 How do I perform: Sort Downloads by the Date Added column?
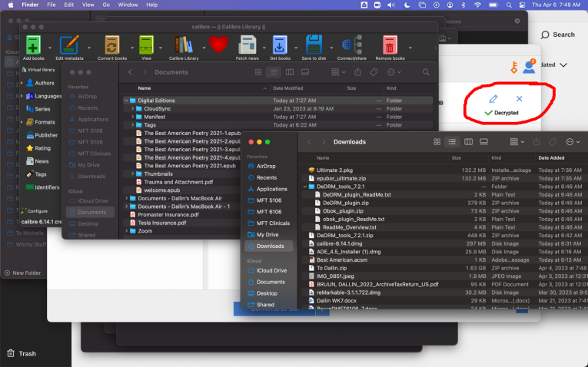pos(551,158)
